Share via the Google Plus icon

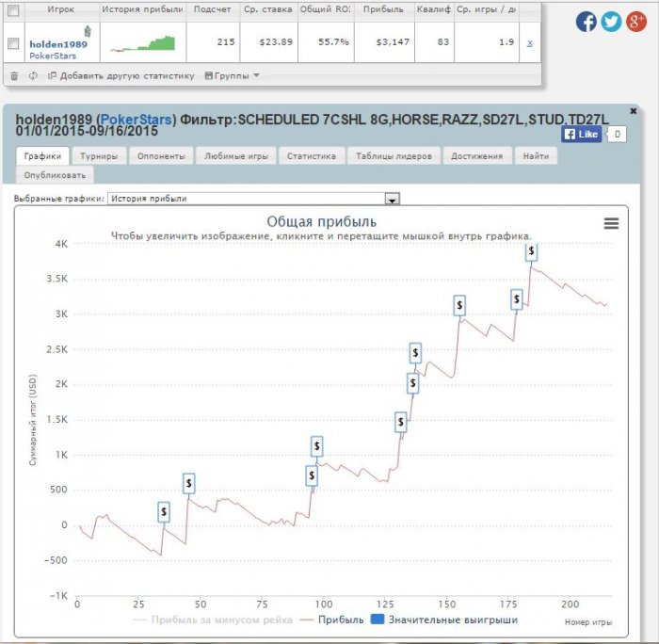[x=635, y=22]
